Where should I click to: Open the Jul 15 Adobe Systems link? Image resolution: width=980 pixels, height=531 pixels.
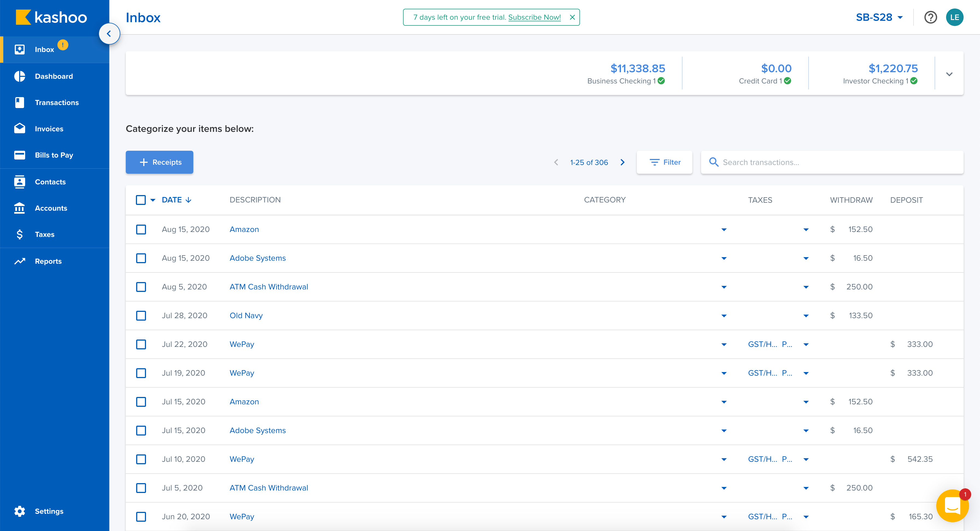tap(258, 430)
